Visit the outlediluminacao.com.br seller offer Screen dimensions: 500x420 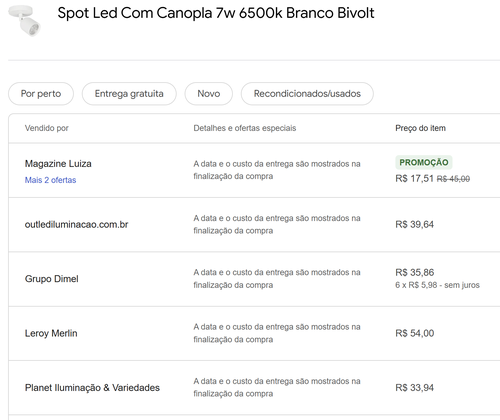76,225
